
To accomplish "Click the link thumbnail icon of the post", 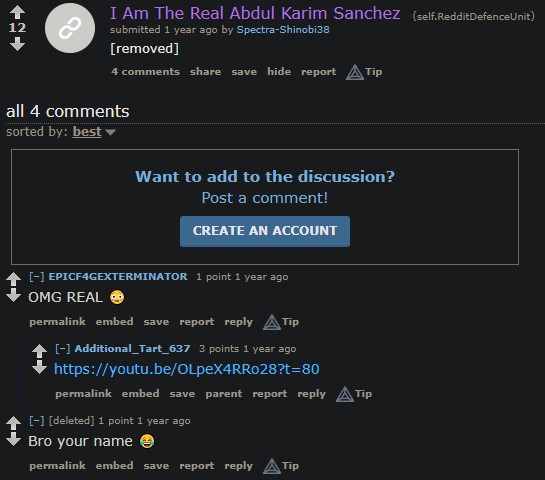I will [x=70, y=28].
